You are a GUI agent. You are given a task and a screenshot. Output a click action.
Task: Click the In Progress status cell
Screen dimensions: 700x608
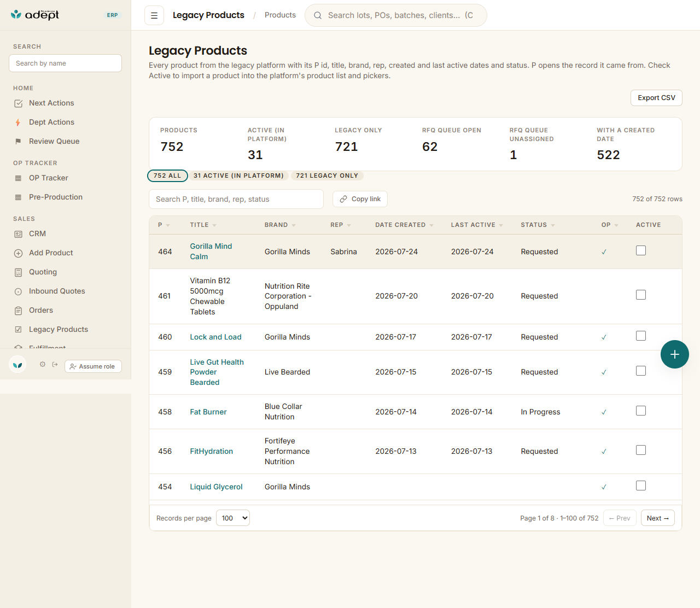click(540, 412)
